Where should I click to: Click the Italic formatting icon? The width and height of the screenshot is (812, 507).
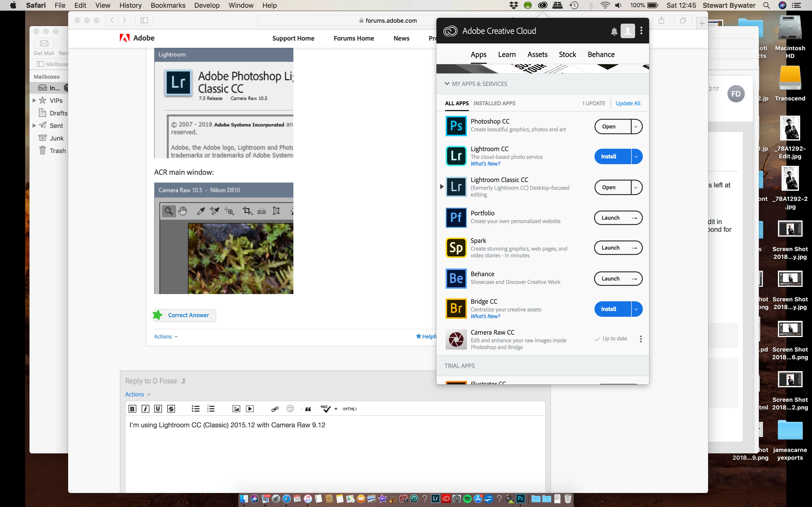[145, 409]
